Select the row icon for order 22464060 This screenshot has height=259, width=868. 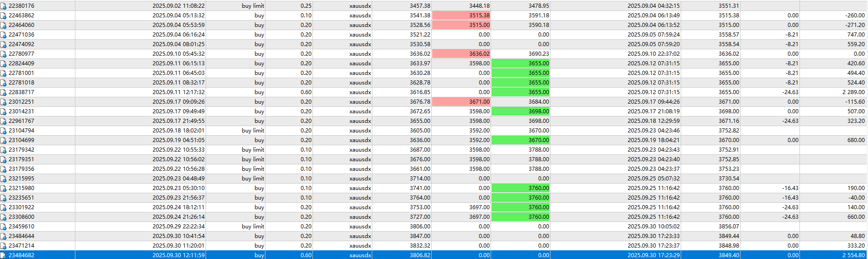(3, 25)
